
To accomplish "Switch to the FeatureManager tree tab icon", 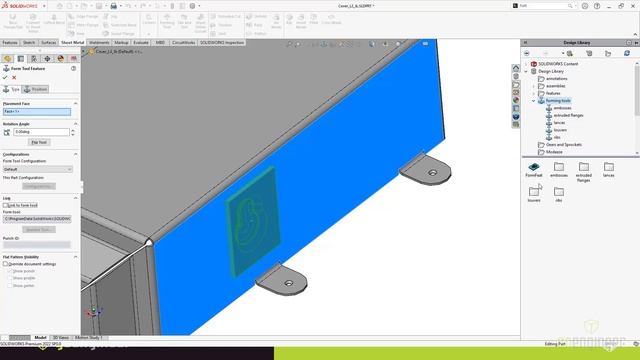I will 7,59.
